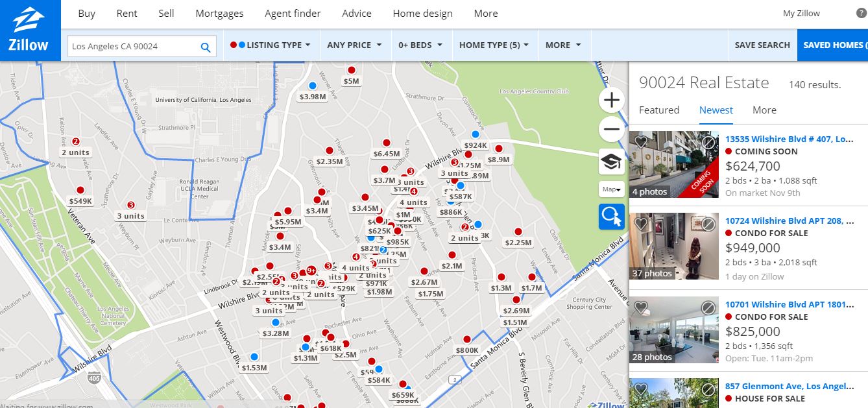This screenshot has height=408, width=868.
Task: Open the Mortgages menu
Action: pyautogui.click(x=219, y=14)
